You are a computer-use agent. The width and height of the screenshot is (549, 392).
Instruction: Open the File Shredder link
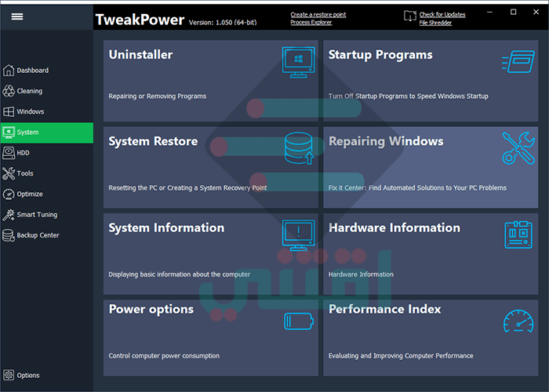pyautogui.click(x=435, y=23)
